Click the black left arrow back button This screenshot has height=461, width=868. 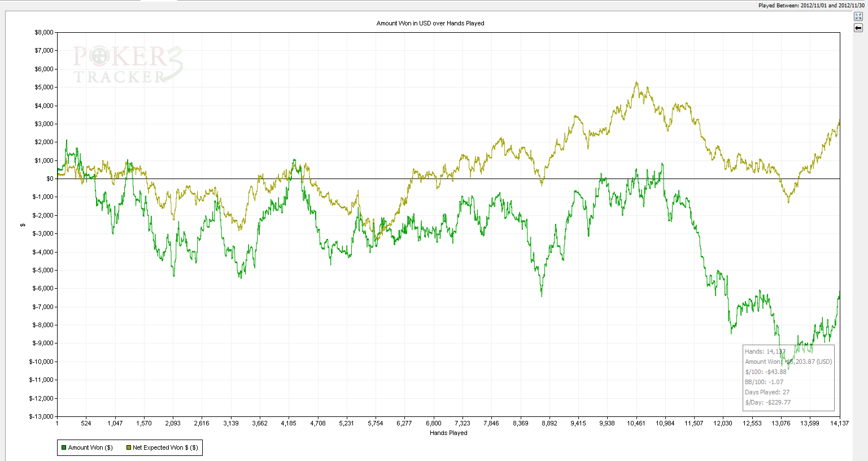858,28
